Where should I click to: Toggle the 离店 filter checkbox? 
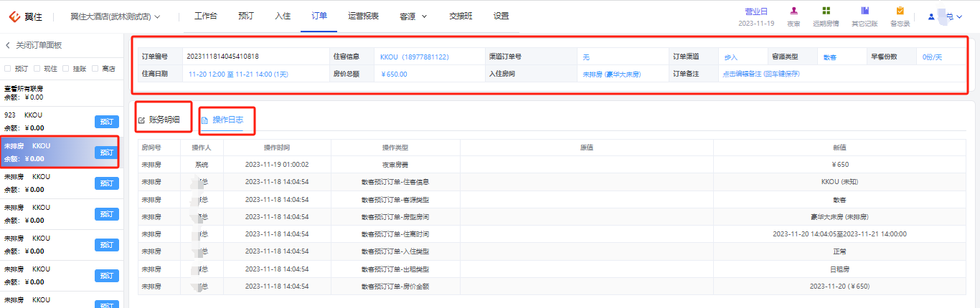tap(95, 69)
